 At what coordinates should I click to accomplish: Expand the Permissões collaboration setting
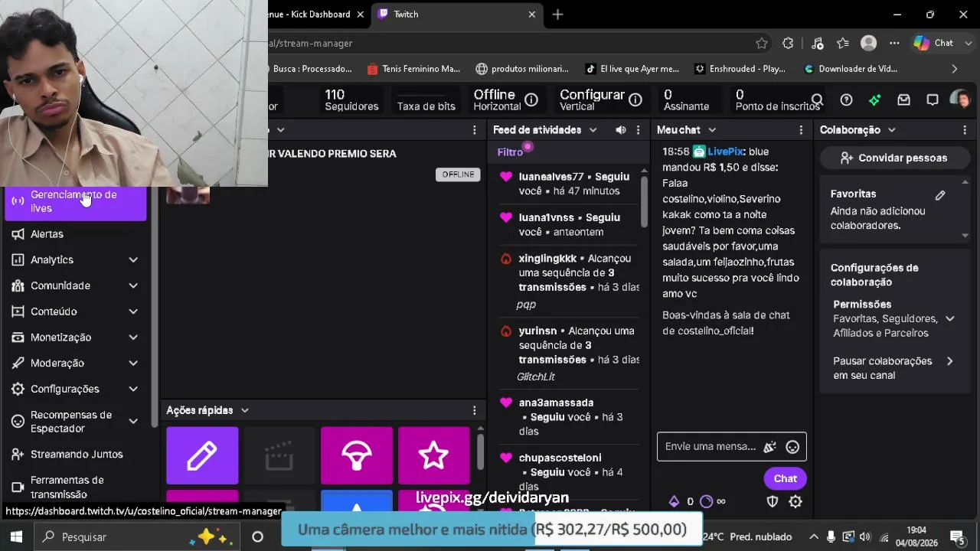[950, 319]
